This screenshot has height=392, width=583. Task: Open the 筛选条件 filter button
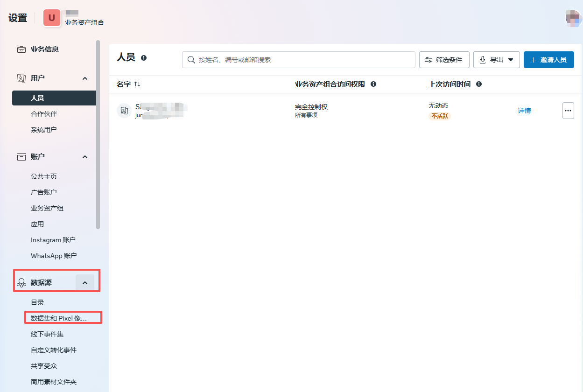[444, 60]
